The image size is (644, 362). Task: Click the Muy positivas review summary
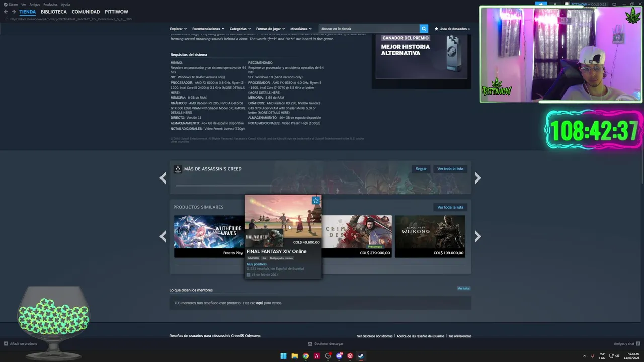pyautogui.click(x=257, y=264)
